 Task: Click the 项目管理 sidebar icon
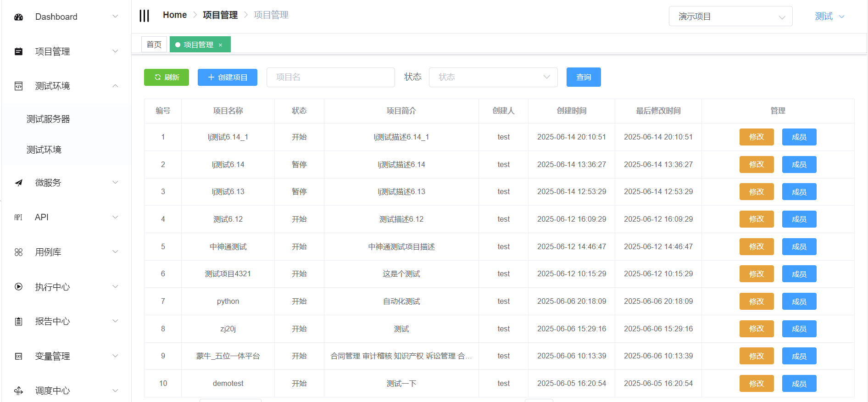[x=18, y=51]
